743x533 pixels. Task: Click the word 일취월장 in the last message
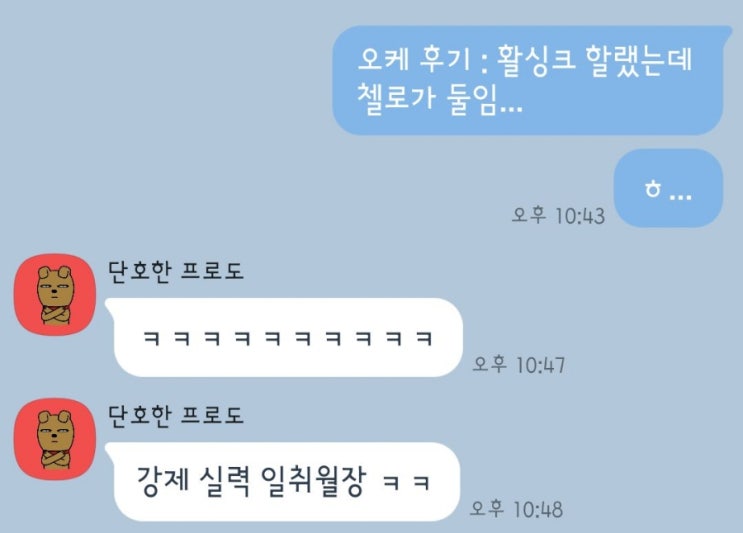[314, 481]
